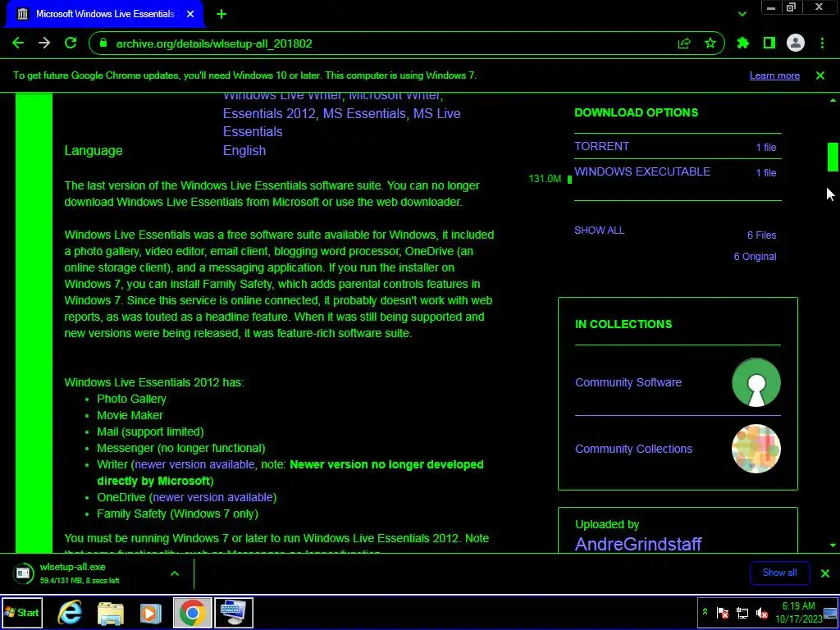Go back to the previous page
The width and height of the screenshot is (840, 630).
click(x=18, y=43)
